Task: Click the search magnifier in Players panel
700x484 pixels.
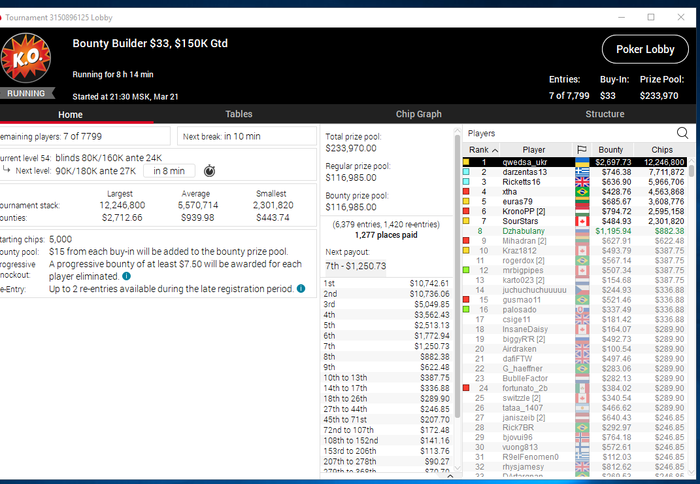Action: pyautogui.click(x=682, y=133)
